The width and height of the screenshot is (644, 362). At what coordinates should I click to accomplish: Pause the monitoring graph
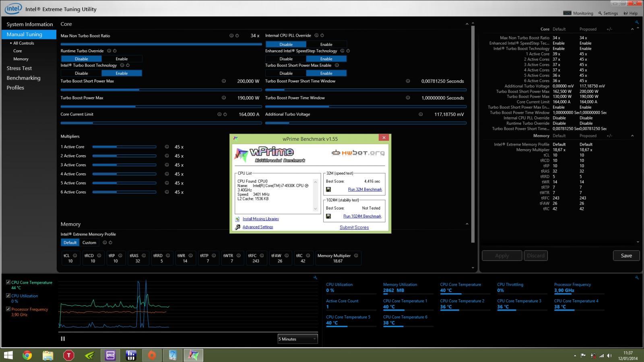[x=63, y=339]
